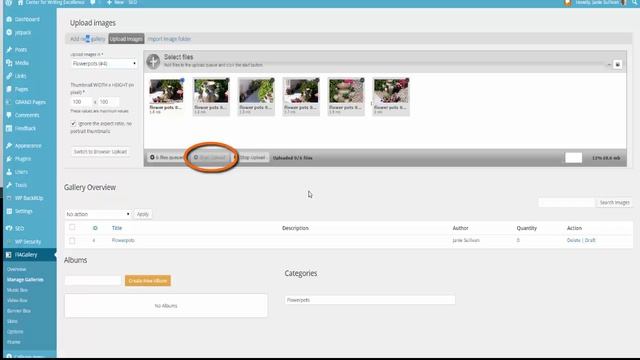Click the Delete link for Flowerpots gallery
640x360 pixels.
click(573, 240)
